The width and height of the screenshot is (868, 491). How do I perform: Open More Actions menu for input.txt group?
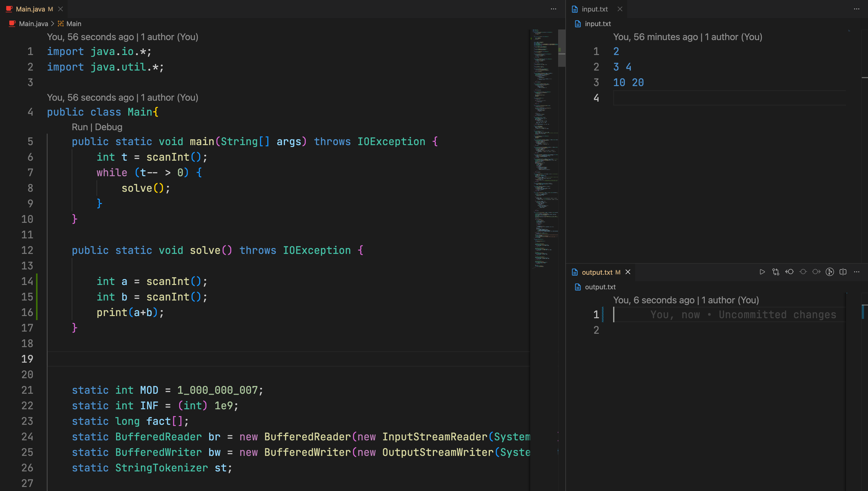pyautogui.click(x=857, y=9)
